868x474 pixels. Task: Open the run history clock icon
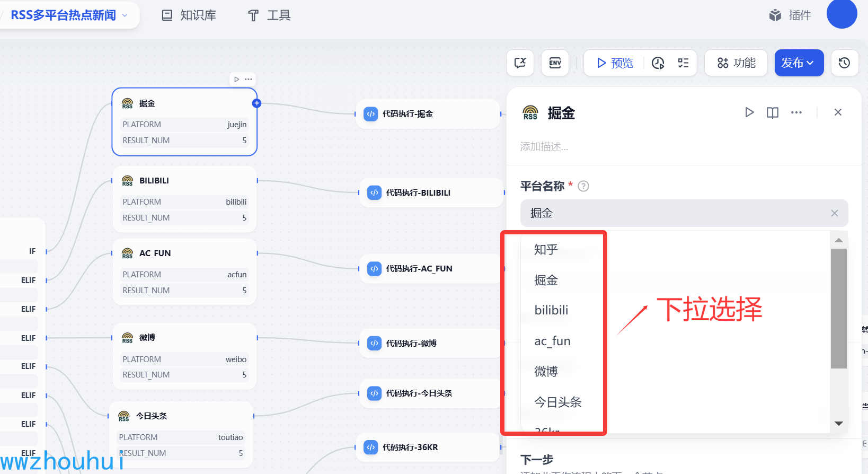tap(658, 63)
